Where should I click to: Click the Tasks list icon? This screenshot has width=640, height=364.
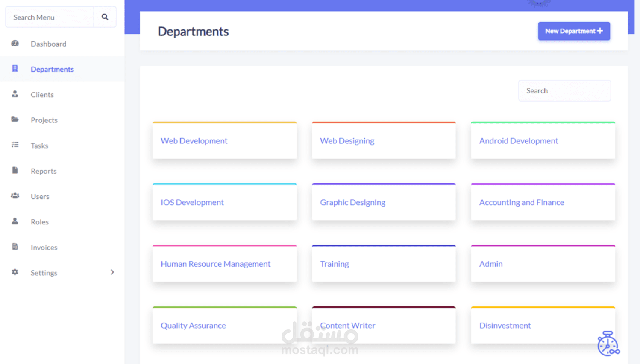tap(15, 145)
